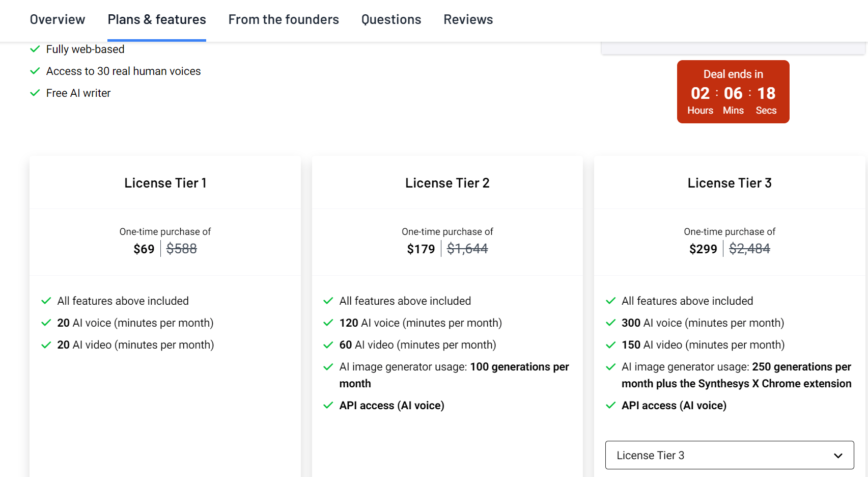This screenshot has height=477, width=868.
Task: Open the Overview tab
Action: (x=58, y=19)
